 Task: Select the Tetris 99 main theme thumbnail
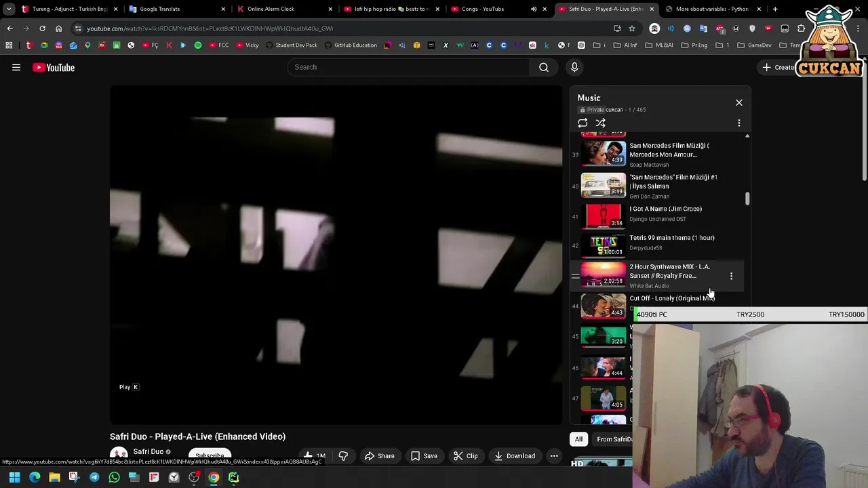click(604, 245)
